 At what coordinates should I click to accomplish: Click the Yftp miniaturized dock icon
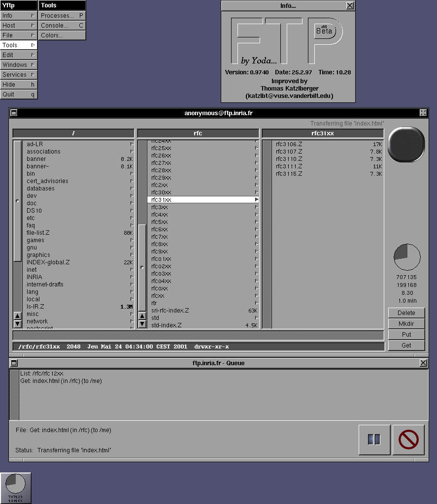coord(16,488)
